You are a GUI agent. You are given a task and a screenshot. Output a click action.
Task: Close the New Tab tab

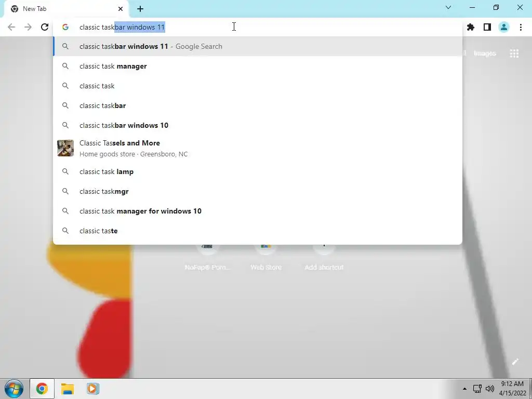121,9
